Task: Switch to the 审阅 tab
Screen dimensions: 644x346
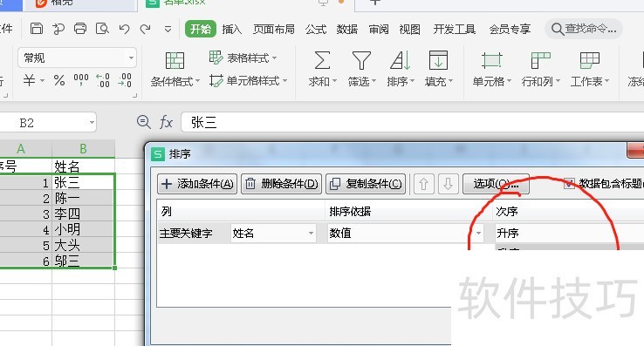Action: (x=378, y=29)
